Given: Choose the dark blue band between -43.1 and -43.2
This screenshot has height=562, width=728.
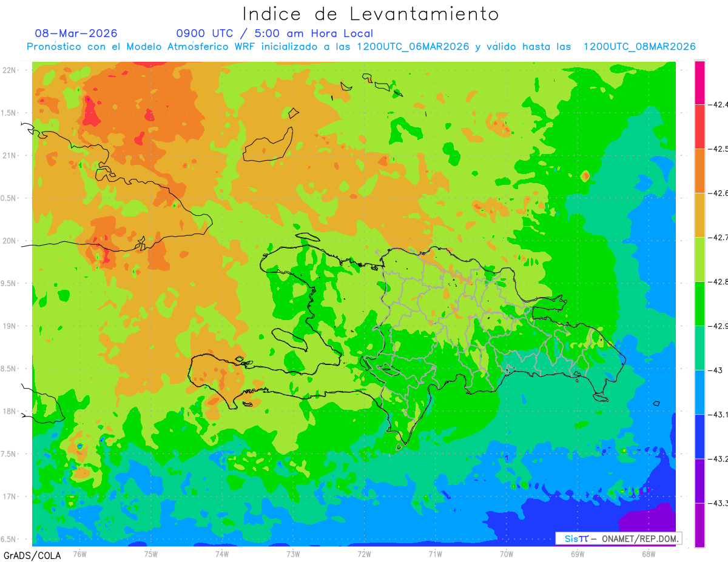Looking at the screenshot, I should 699,436.
